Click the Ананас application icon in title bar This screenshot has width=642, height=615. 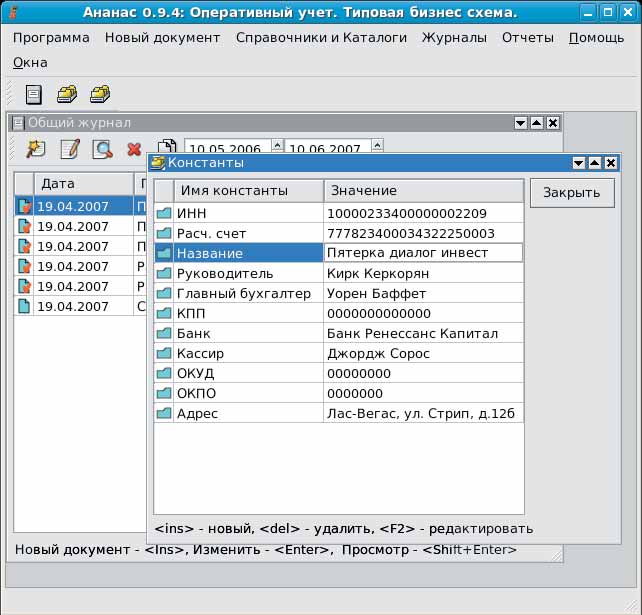click(x=13, y=12)
